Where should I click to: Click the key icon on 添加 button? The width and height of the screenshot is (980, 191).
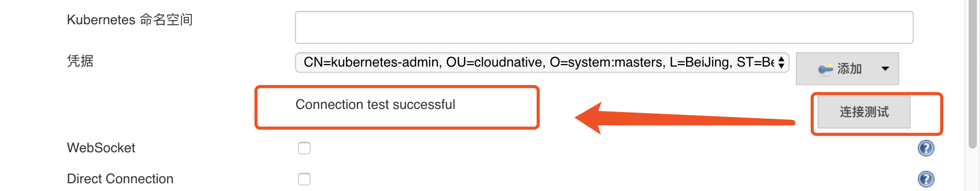[x=825, y=69]
